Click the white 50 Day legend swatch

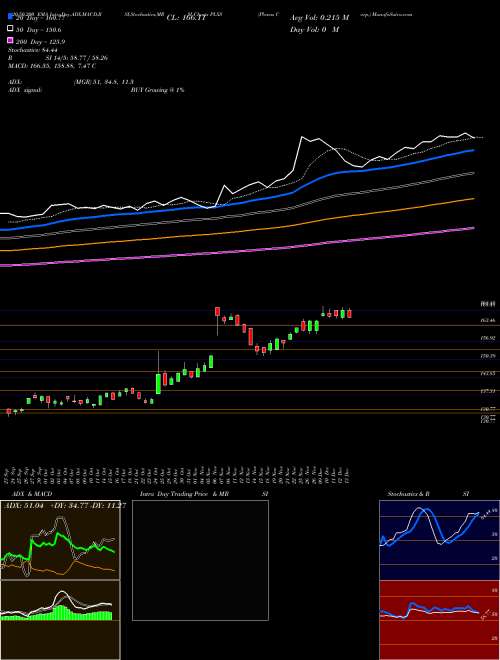coord(10,29)
